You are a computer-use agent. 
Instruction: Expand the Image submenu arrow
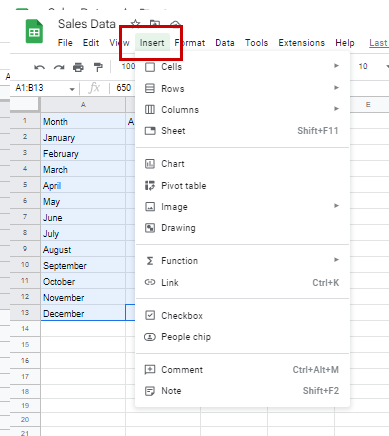336,206
